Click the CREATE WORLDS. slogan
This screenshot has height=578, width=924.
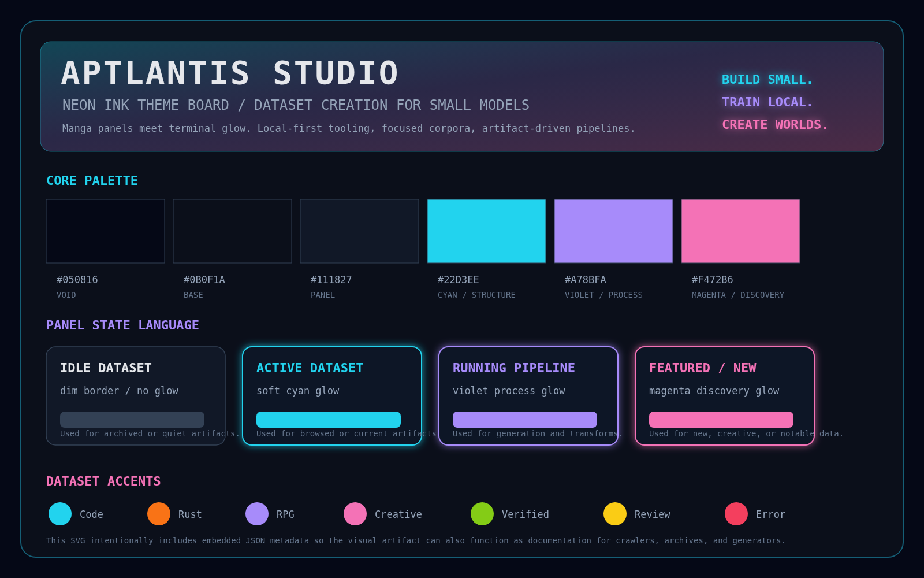coord(775,125)
